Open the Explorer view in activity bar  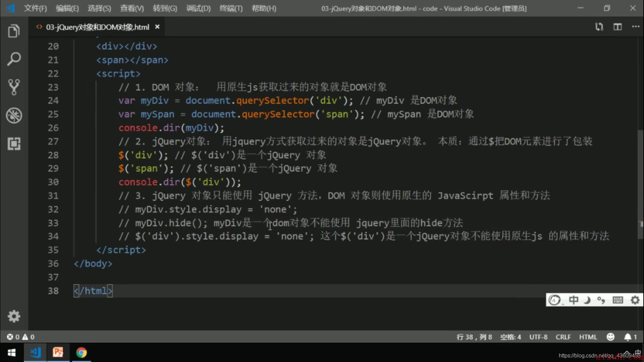pos(14,31)
